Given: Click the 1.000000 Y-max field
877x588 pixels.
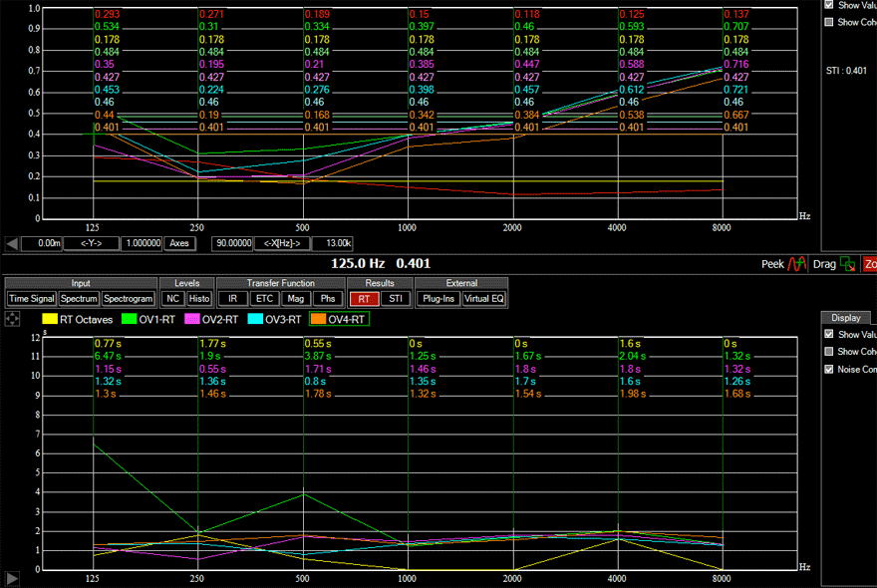Looking at the screenshot, I should [142, 243].
